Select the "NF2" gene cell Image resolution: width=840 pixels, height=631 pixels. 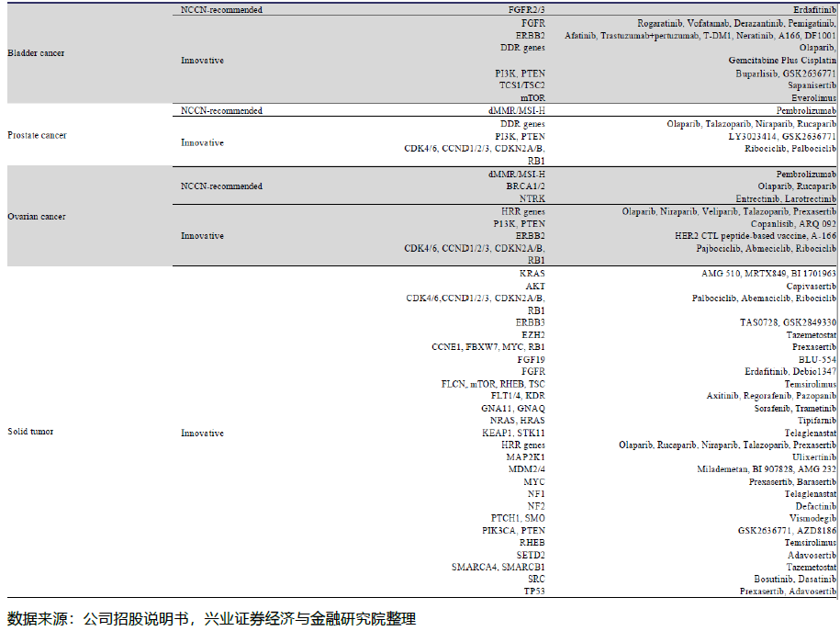click(536, 507)
